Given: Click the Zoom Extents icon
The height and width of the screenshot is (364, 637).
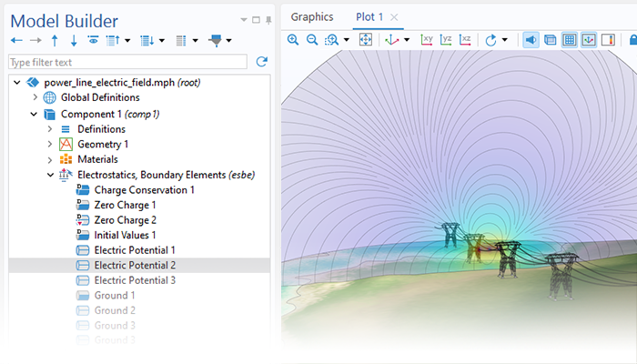Looking at the screenshot, I should click(365, 40).
